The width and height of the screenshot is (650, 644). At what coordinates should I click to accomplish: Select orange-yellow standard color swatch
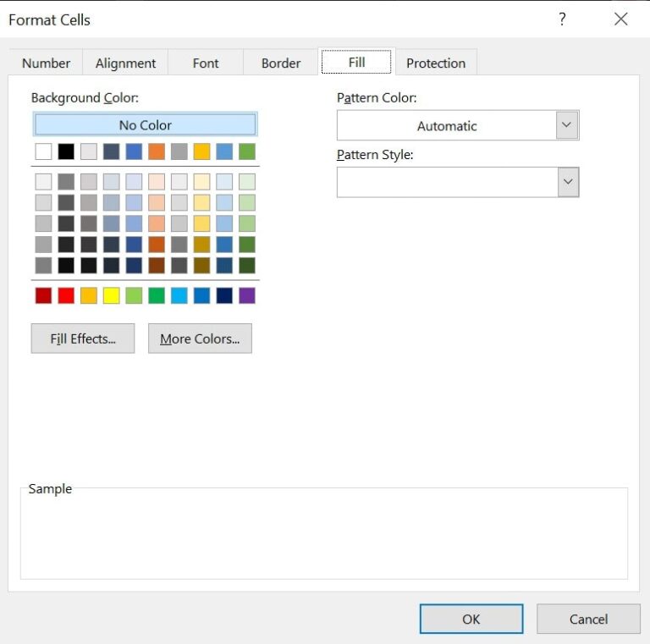[x=89, y=295]
